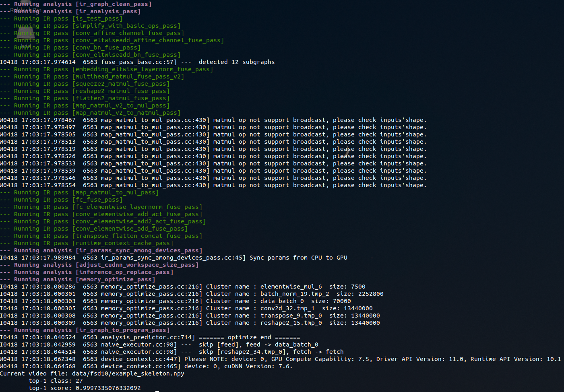Click the Sync params from CPU to GPU line
Screen dimensions: 564x392
click(173, 257)
